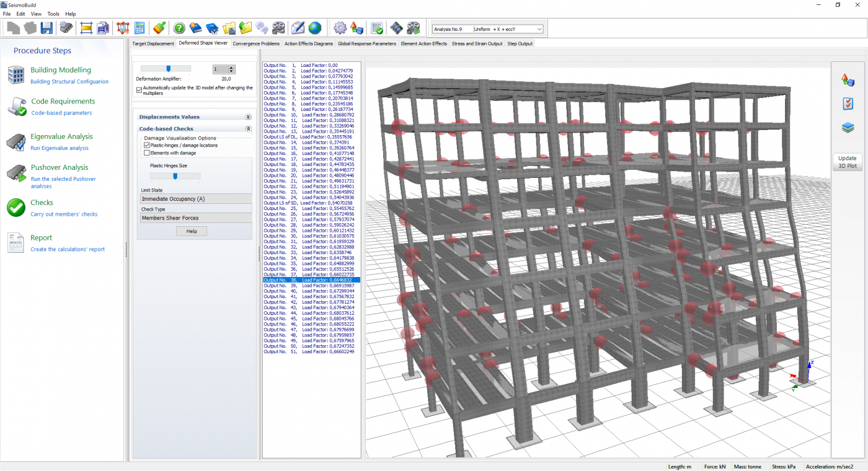This screenshot has width=868, height=471.
Task: Click the 3D shapes icon right of viewport
Action: [x=848, y=79]
